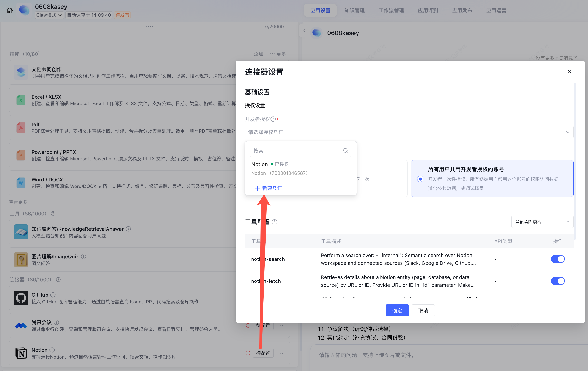Click the Notion connector logo
Viewport: 588px width, 371px height.
21,353
